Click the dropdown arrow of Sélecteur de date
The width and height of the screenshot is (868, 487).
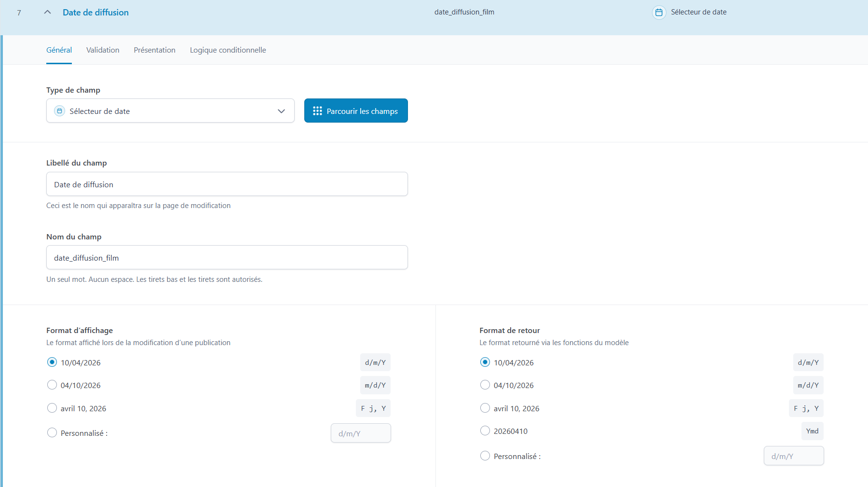(x=281, y=111)
